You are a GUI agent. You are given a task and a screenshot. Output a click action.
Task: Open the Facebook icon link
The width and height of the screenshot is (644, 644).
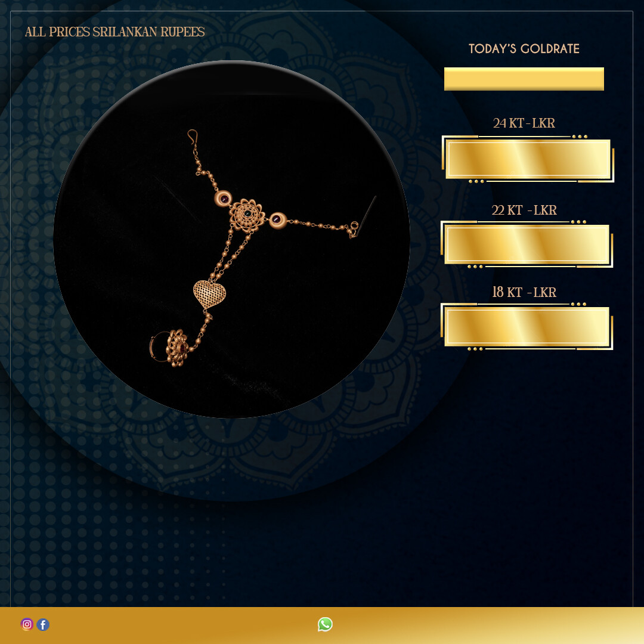pyautogui.click(x=43, y=624)
